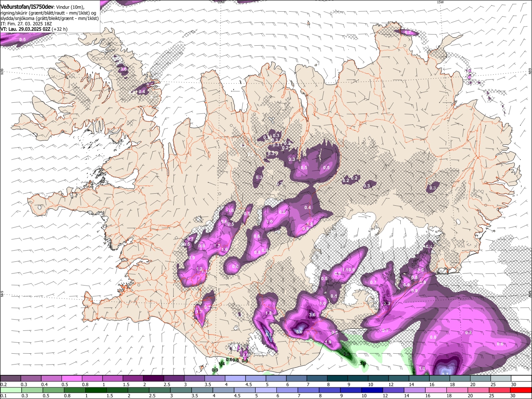This screenshot has height=399, width=532.
Task: Pick the 0.5 medium green swatch in the lower scale
Action: tap(53, 390)
